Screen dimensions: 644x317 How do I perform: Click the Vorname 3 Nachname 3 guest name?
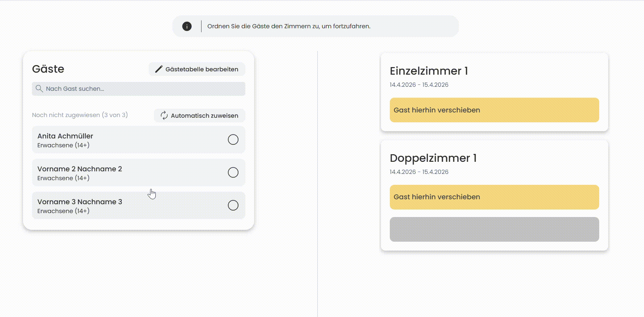(80, 202)
